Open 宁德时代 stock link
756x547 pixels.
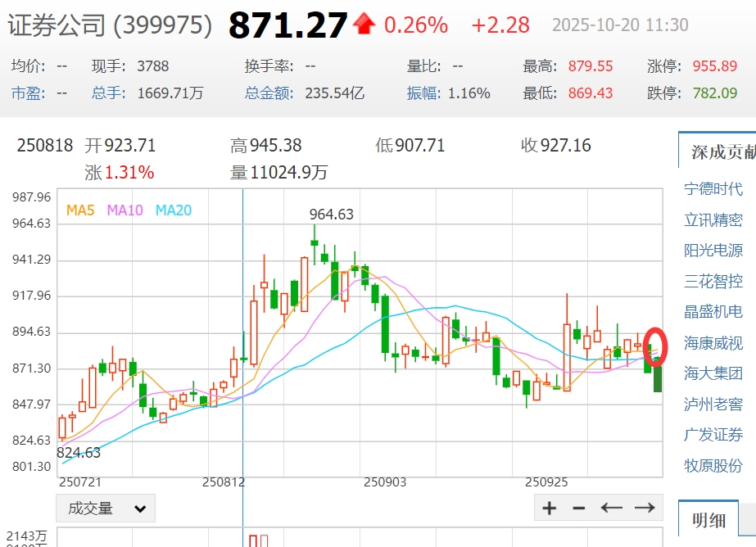pos(713,189)
